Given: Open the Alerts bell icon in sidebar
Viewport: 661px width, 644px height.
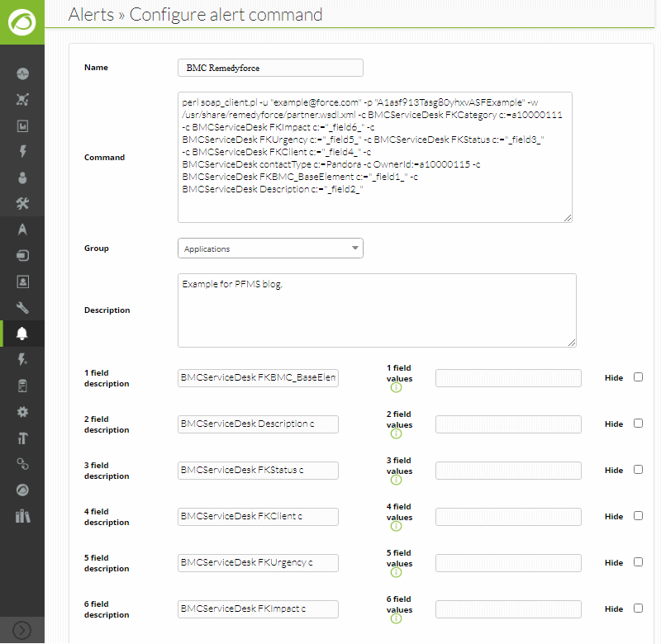Looking at the screenshot, I should 22,334.
